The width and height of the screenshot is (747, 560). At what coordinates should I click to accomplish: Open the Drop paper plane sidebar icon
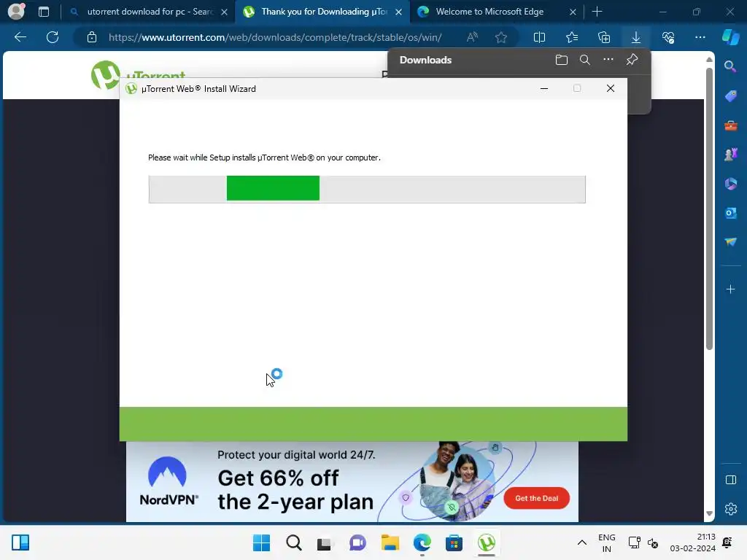[730, 242]
